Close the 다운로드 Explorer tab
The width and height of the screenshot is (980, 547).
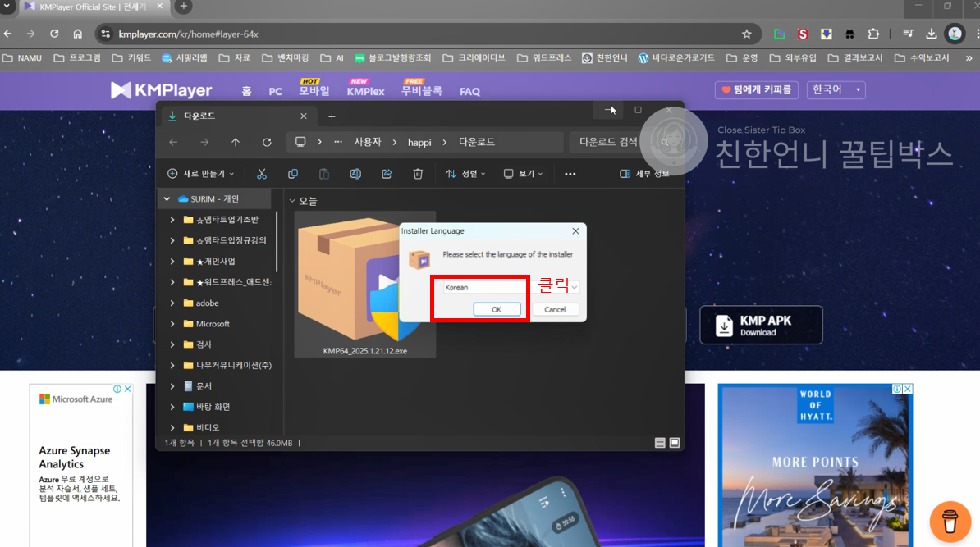click(x=303, y=116)
